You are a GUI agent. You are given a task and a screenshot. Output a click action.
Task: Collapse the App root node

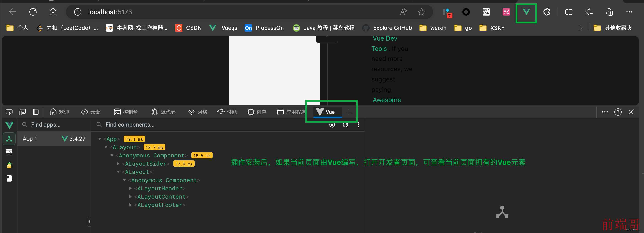point(99,139)
